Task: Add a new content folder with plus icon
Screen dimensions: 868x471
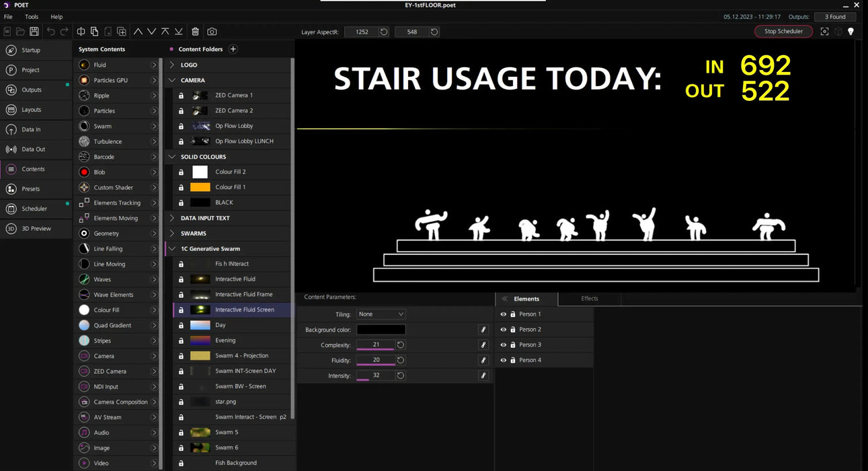Action: click(233, 49)
